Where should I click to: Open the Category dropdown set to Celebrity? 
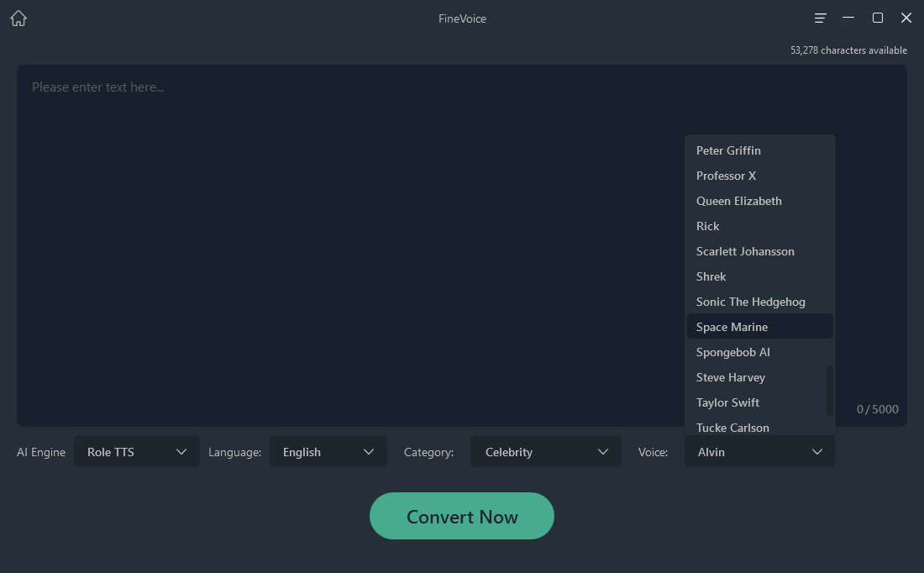pos(546,451)
